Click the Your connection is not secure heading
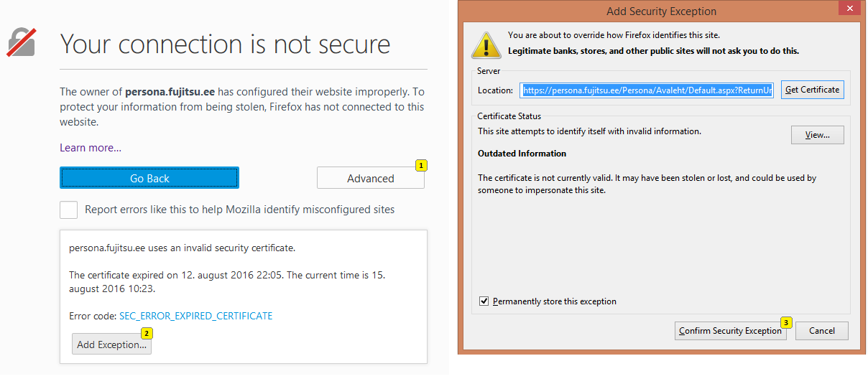The width and height of the screenshot is (868, 389). pyautogui.click(x=225, y=44)
